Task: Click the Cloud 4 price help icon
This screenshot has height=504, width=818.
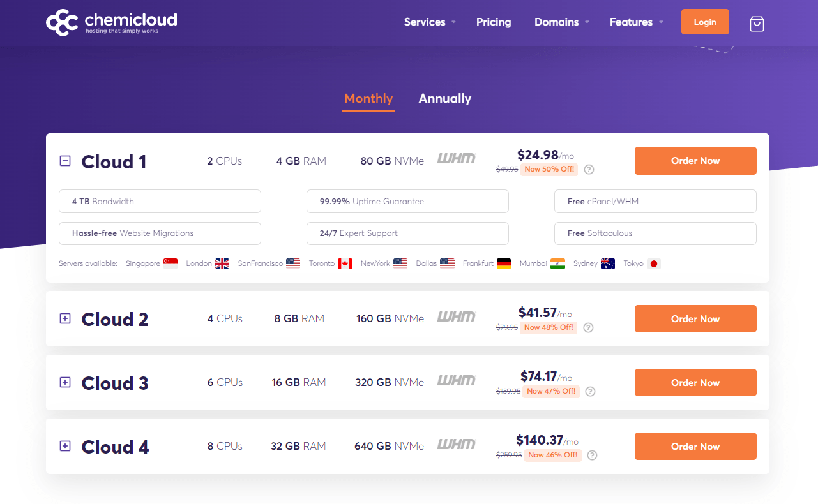Action: point(593,456)
